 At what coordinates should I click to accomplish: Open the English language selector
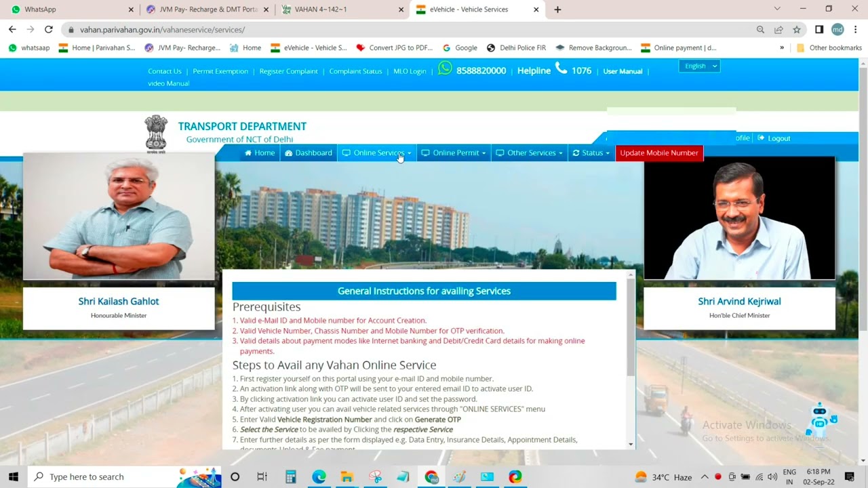[x=699, y=66]
